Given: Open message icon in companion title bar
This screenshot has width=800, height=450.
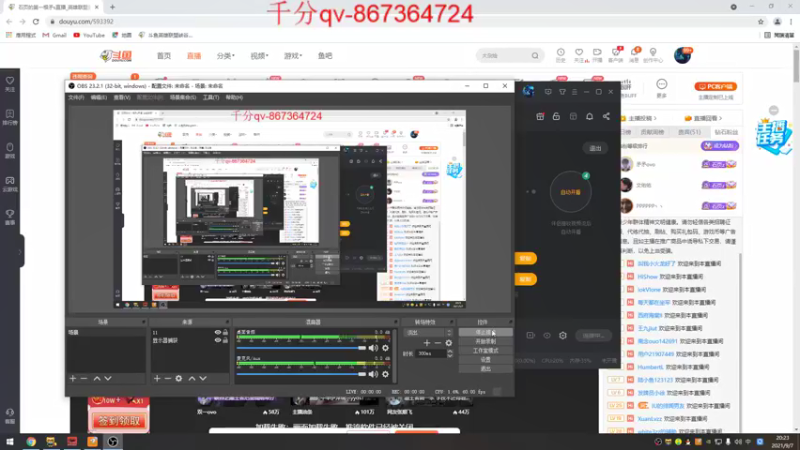Looking at the screenshot, I should [x=548, y=92].
